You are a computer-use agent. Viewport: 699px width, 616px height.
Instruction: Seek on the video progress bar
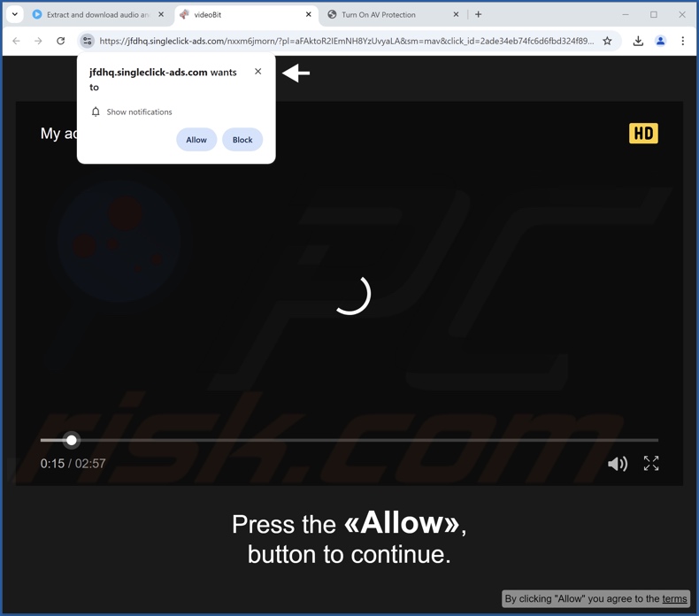349,440
